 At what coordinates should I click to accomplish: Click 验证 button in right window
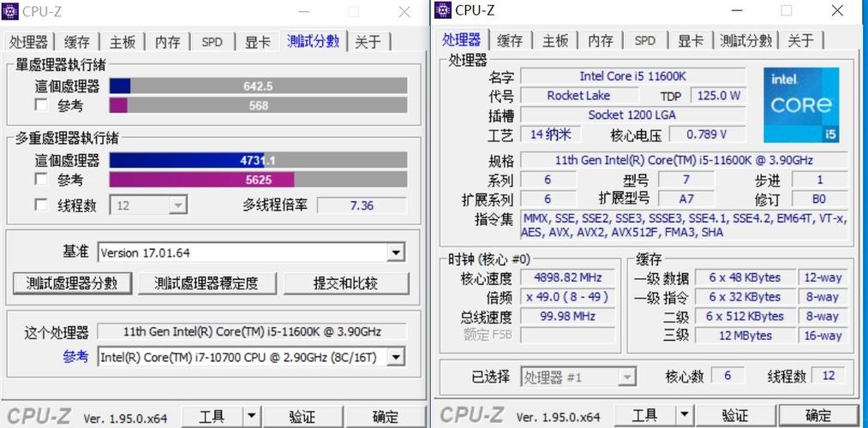click(736, 415)
